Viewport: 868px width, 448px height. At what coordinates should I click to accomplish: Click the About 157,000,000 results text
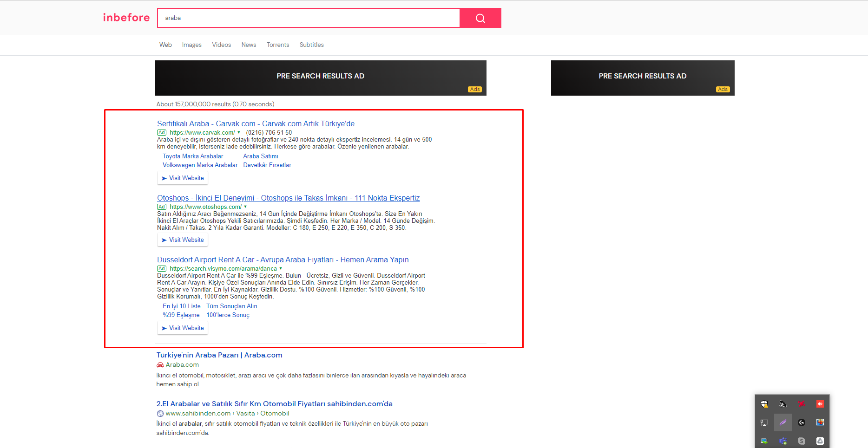(x=215, y=104)
